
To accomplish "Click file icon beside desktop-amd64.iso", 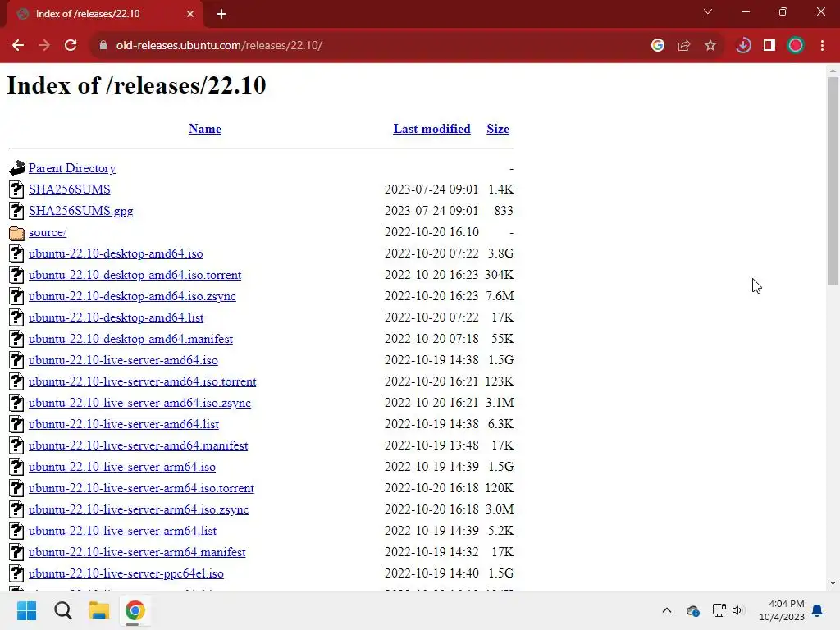I will click(16, 254).
